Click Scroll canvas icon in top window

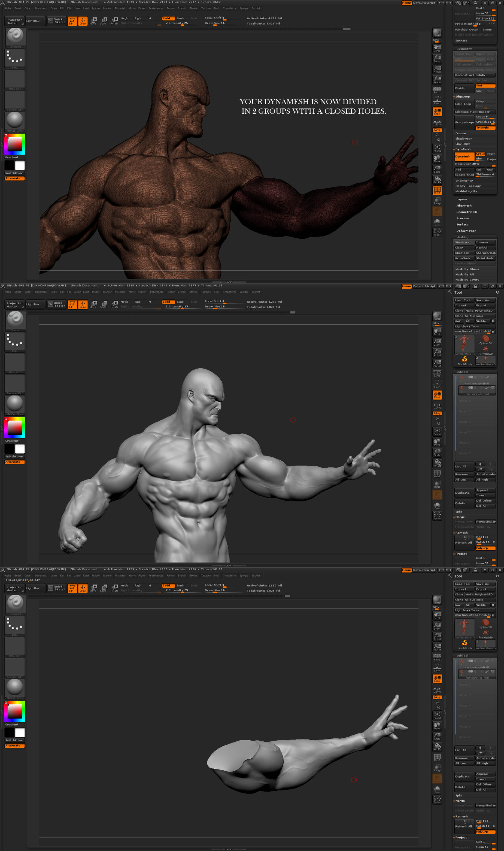[437, 48]
